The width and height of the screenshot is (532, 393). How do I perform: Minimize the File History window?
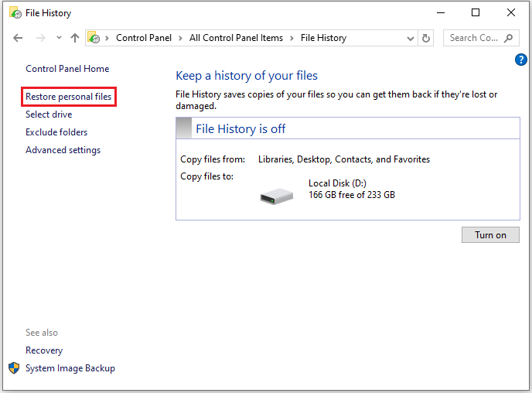441,13
